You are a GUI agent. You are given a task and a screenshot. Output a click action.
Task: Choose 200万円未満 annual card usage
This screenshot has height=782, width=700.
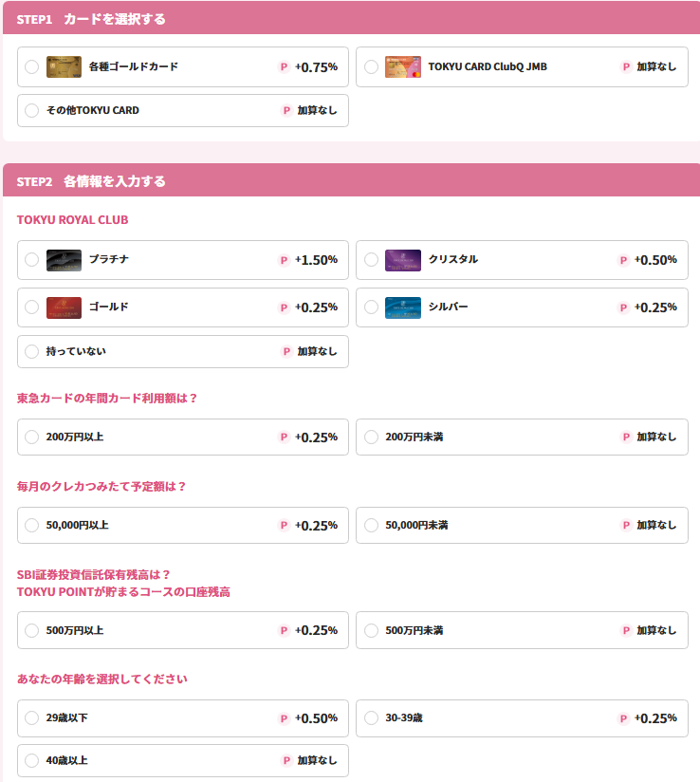[522, 437]
